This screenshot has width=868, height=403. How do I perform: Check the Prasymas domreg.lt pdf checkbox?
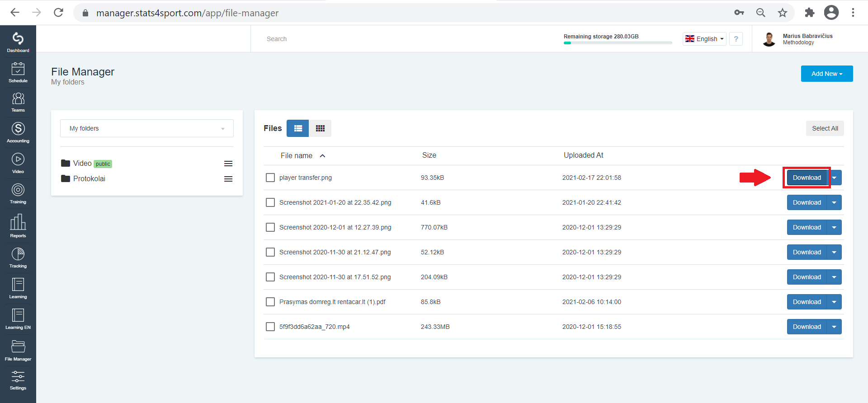[270, 302]
